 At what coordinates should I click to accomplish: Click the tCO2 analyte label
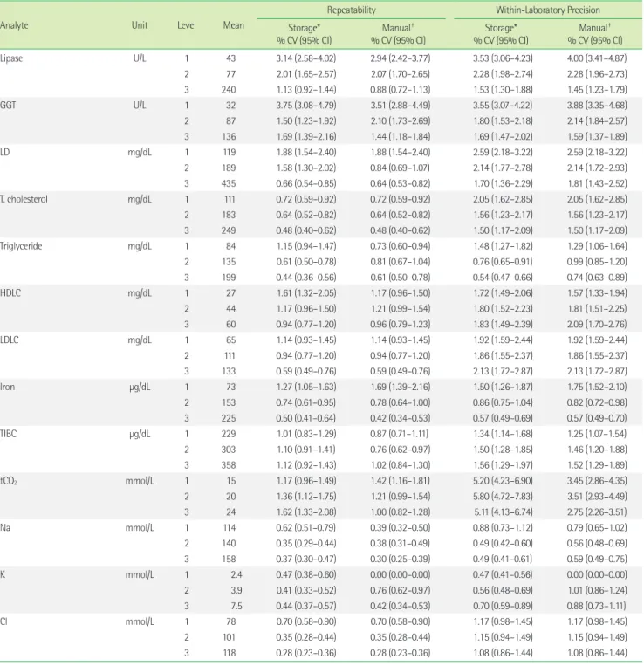point(9,481)
